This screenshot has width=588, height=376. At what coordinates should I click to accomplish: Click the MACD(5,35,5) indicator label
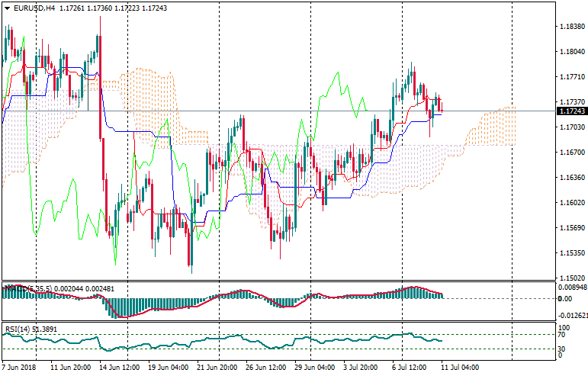click(x=27, y=288)
